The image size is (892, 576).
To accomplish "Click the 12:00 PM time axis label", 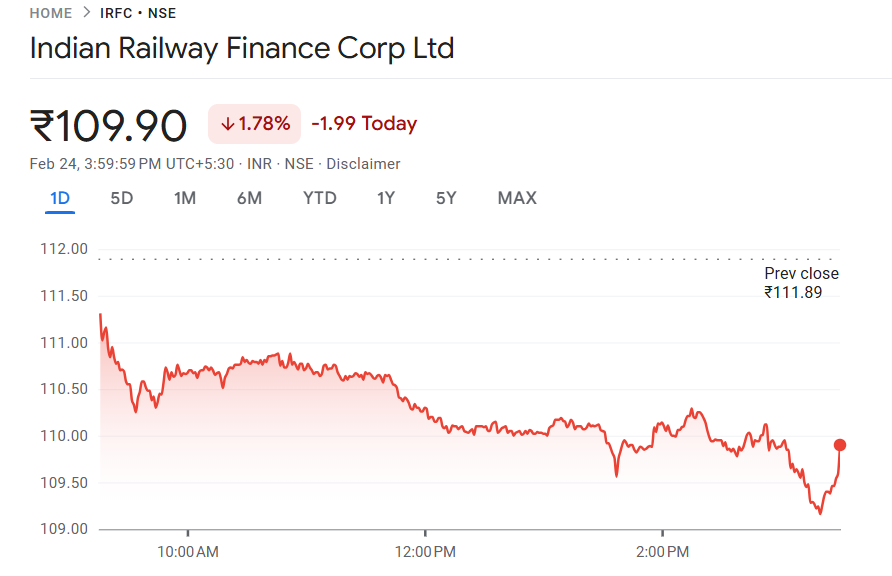I will tap(425, 551).
